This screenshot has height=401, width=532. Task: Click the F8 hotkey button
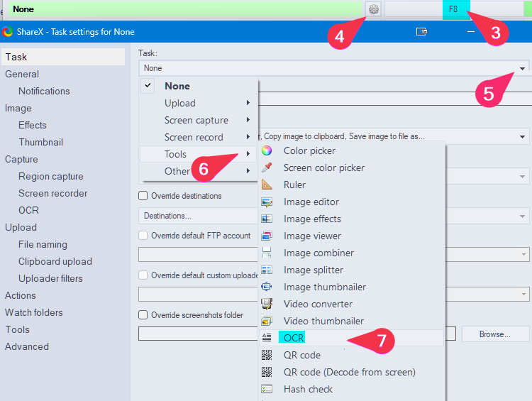click(x=454, y=9)
